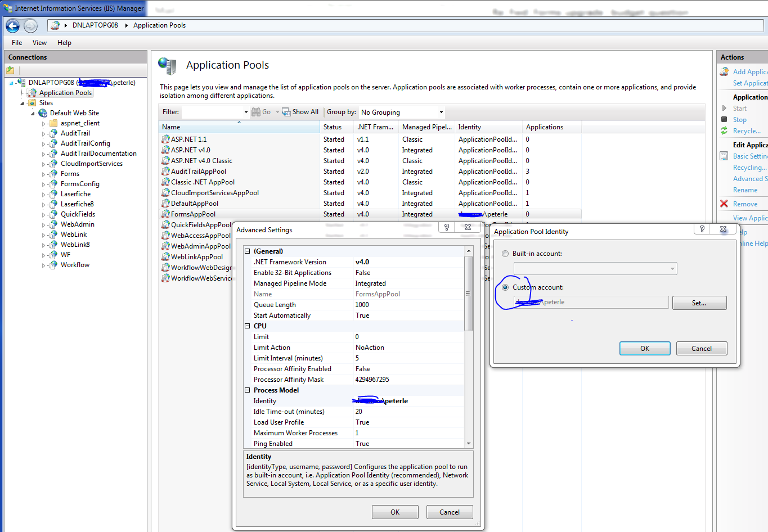Select the Custom account radio button
The image size is (768, 532).
[x=505, y=287]
